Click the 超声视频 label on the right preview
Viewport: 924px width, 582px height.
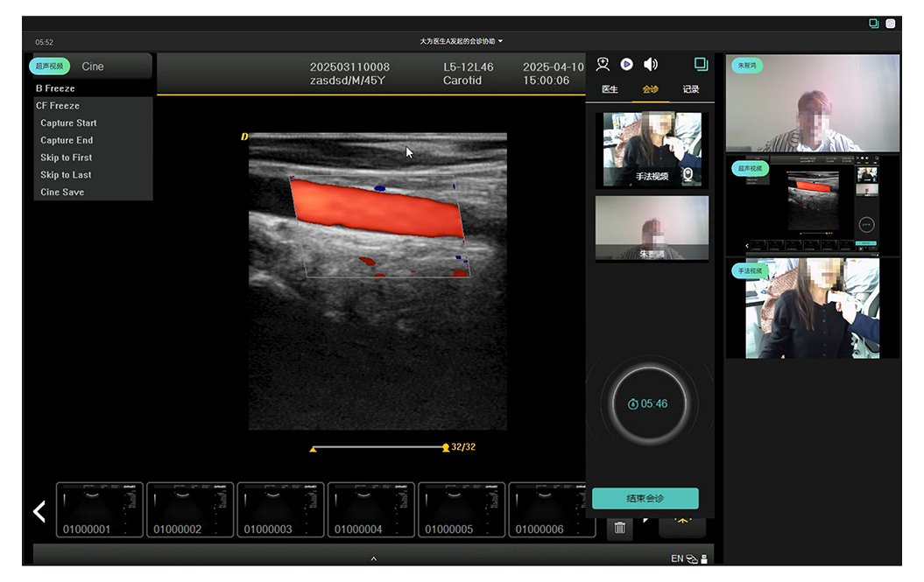[x=750, y=168]
